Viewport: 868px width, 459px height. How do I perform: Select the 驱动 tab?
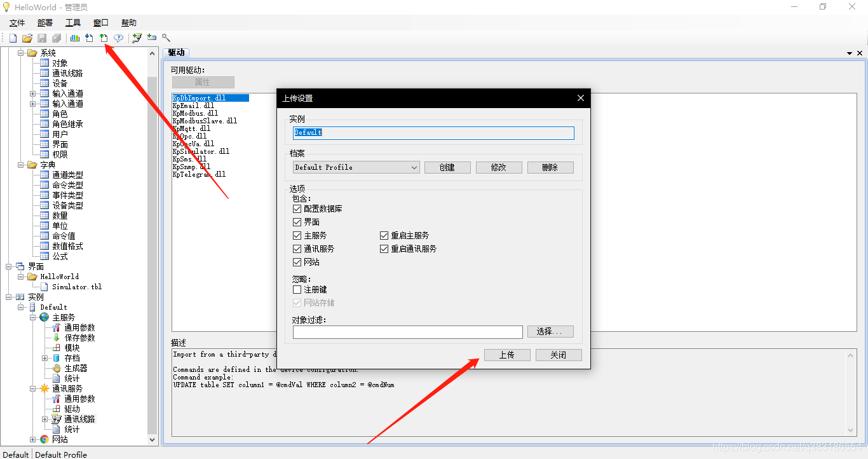[x=176, y=53]
